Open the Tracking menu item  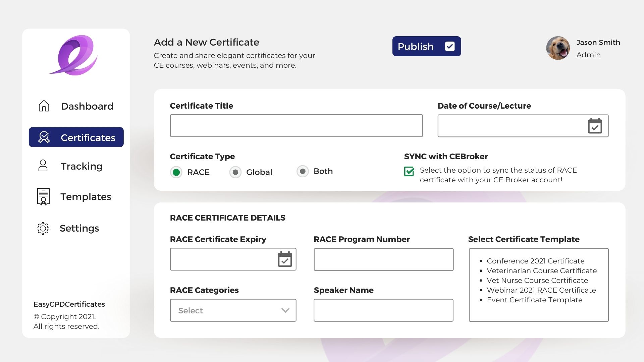(x=82, y=166)
